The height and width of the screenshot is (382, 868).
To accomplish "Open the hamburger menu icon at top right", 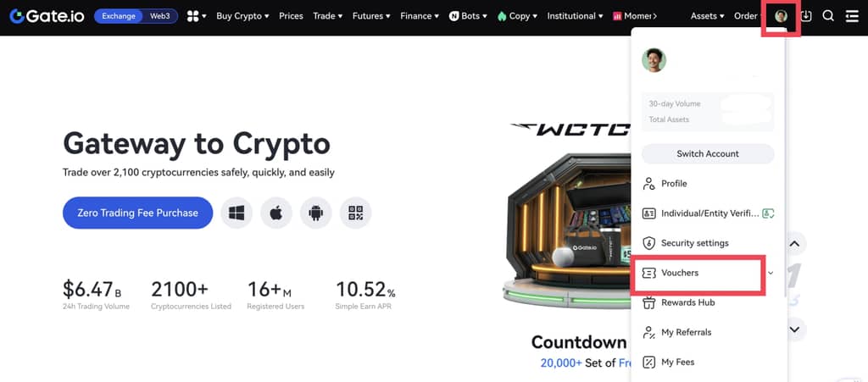I will coord(852,16).
